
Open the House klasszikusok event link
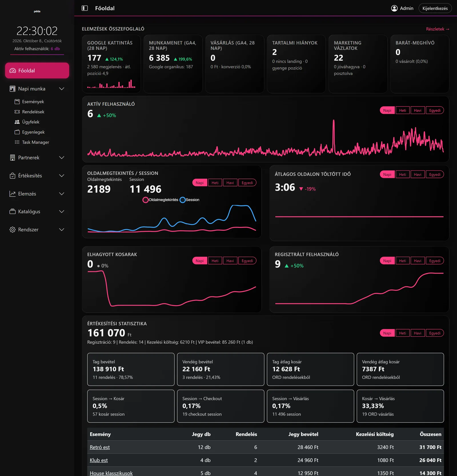pos(111,473)
